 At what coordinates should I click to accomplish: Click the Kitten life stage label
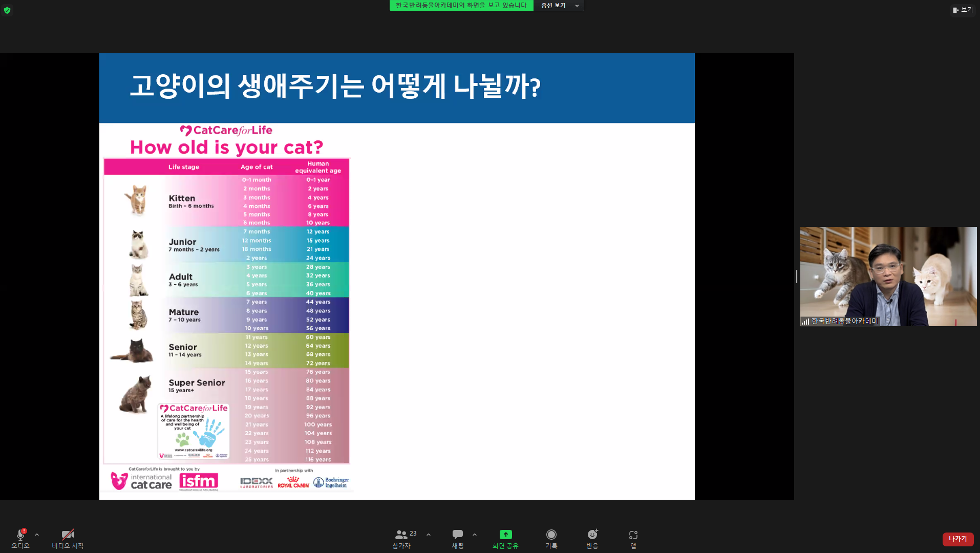click(x=182, y=198)
